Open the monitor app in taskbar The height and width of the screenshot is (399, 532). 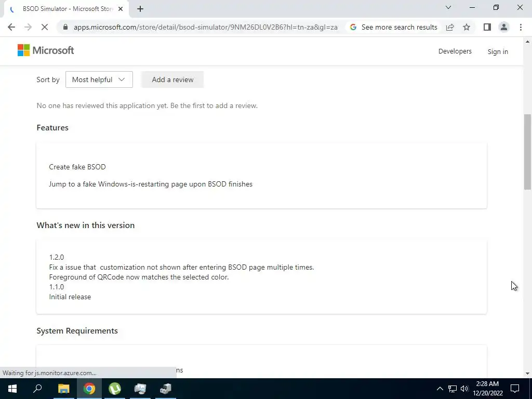140,389
